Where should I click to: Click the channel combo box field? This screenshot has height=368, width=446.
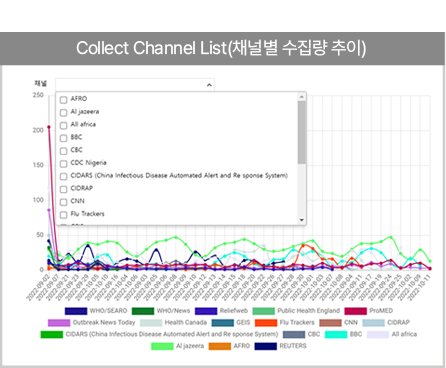[x=135, y=85]
